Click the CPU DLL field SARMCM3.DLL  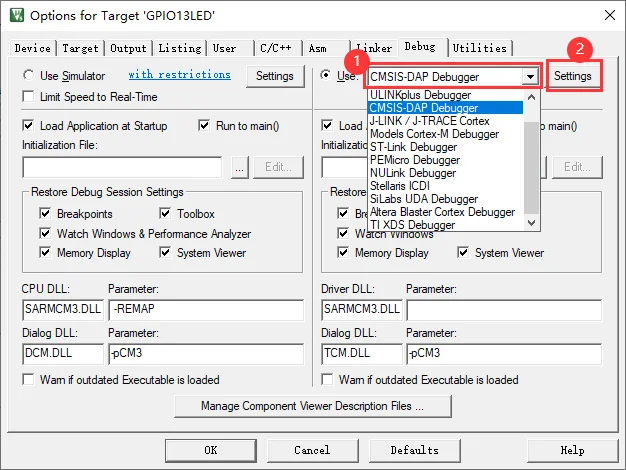click(63, 309)
